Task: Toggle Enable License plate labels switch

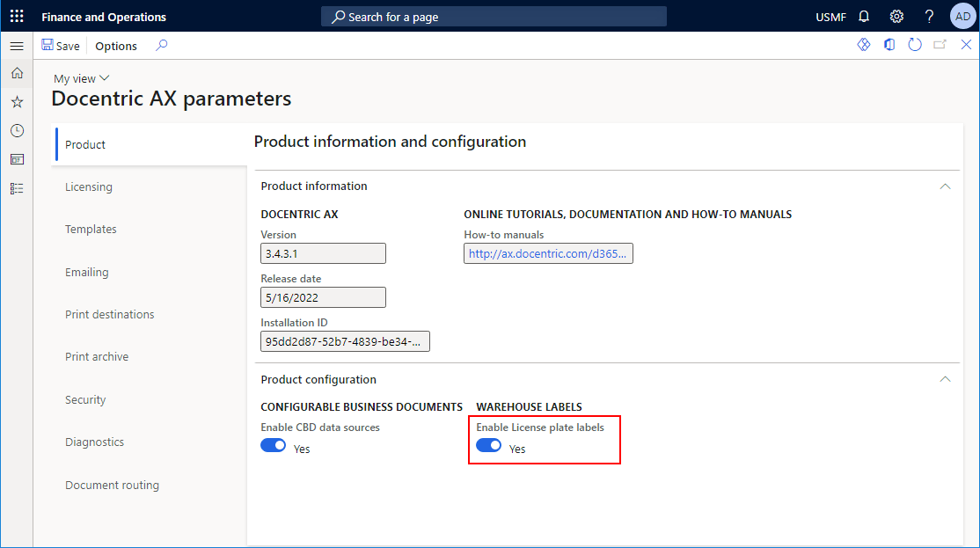Action: click(x=489, y=445)
